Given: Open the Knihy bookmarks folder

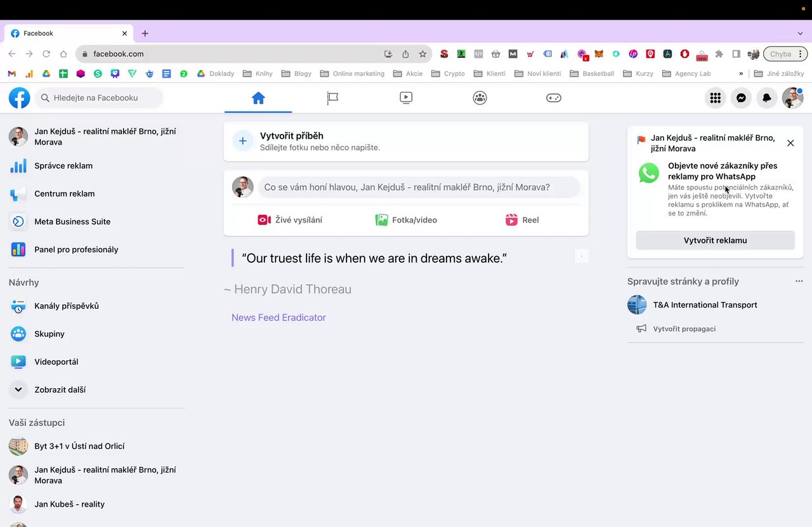Looking at the screenshot, I should [x=258, y=74].
